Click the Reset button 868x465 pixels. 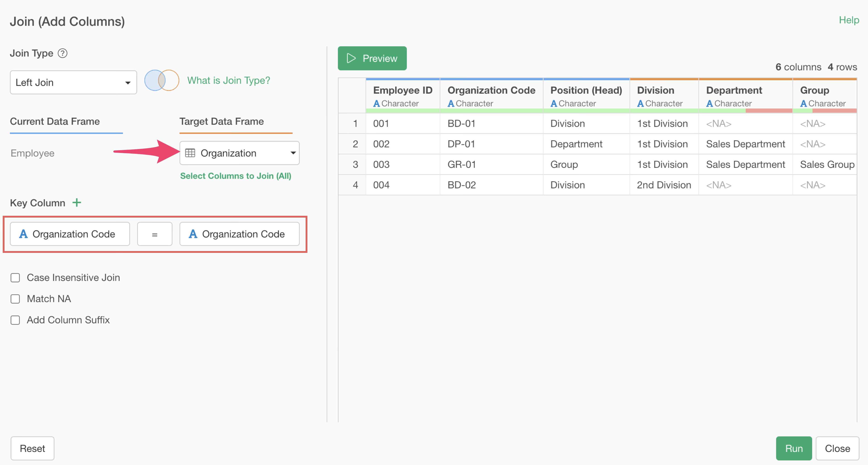[32, 448]
